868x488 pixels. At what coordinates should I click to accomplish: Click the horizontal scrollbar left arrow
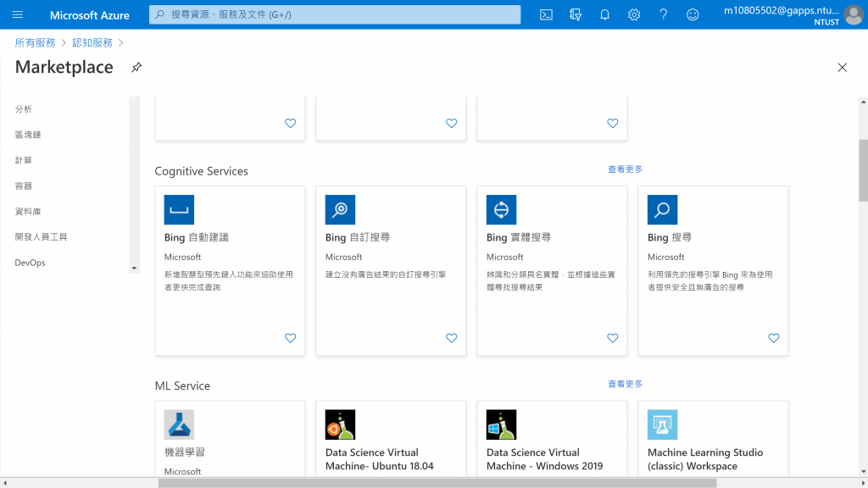click(x=5, y=483)
